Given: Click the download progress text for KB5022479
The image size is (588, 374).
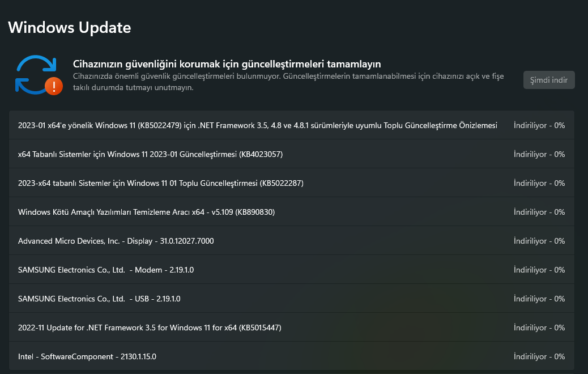Looking at the screenshot, I should tap(539, 125).
